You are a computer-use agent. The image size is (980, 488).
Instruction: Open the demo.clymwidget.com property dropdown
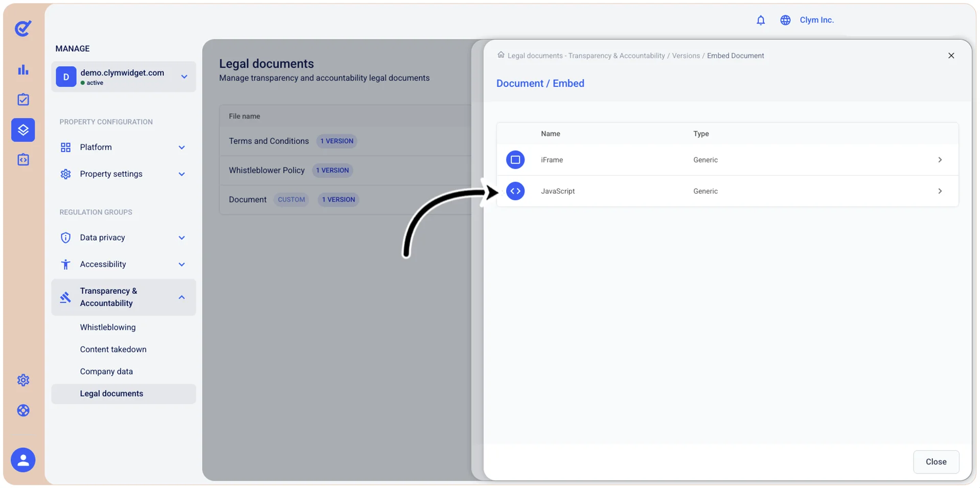tap(123, 77)
